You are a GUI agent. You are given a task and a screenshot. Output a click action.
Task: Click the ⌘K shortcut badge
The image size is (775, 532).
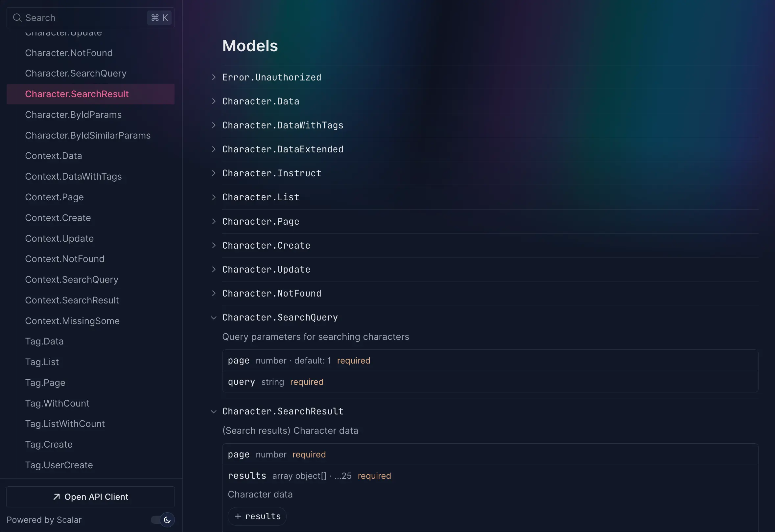(x=159, y=18)
